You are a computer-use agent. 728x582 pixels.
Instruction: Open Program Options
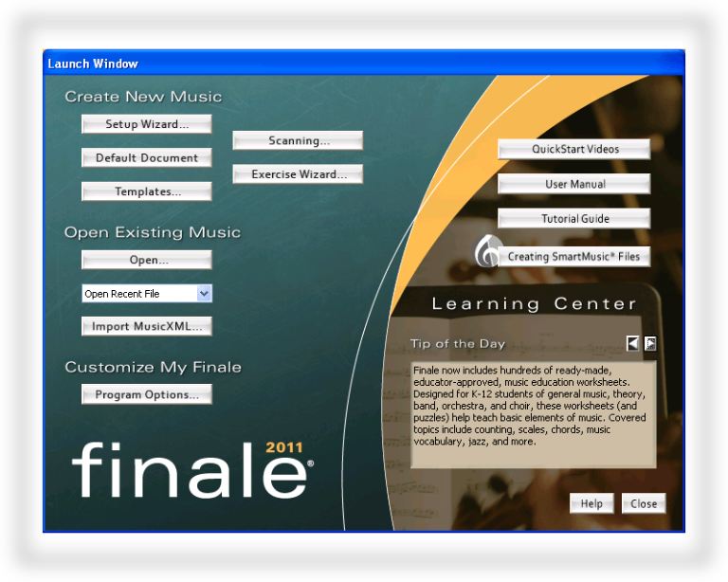tap(147, 394)
